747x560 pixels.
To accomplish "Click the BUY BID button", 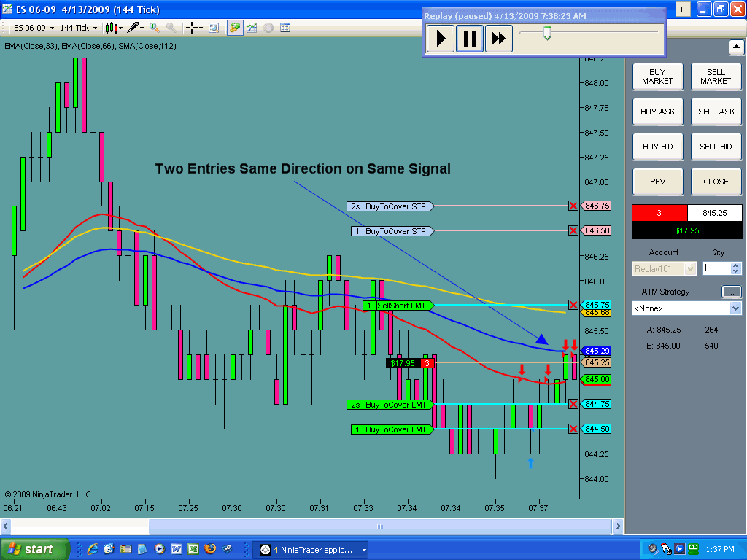I will coord(657,147).
